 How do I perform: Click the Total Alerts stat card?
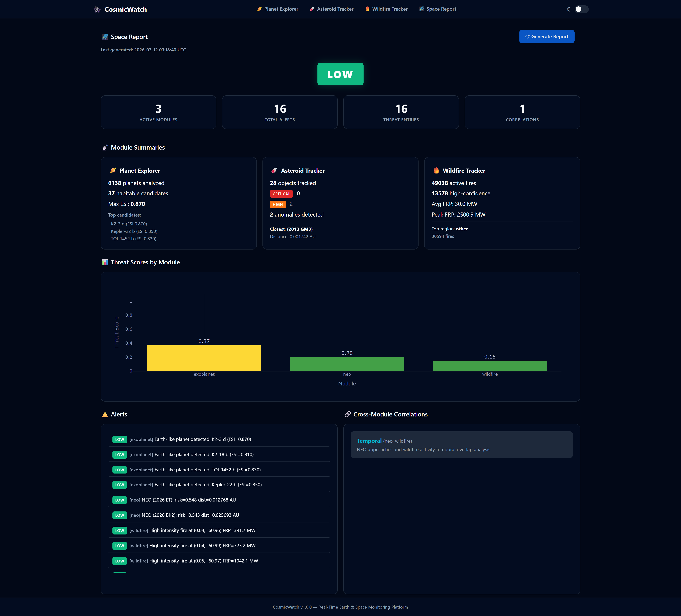coord(280,112)
